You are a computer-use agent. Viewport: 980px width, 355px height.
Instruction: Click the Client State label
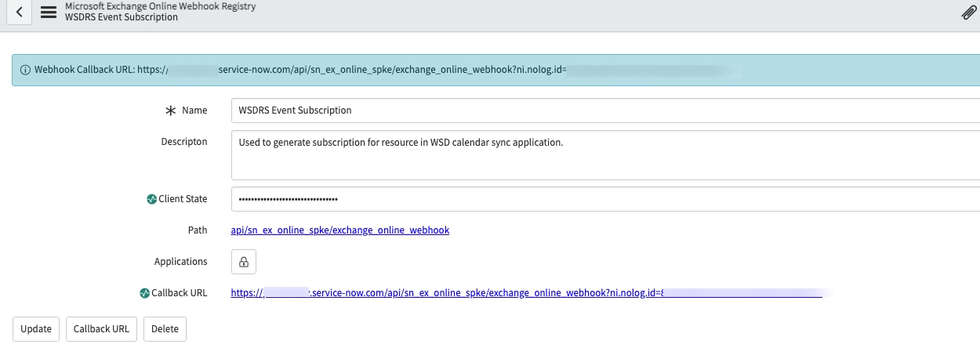183,199
